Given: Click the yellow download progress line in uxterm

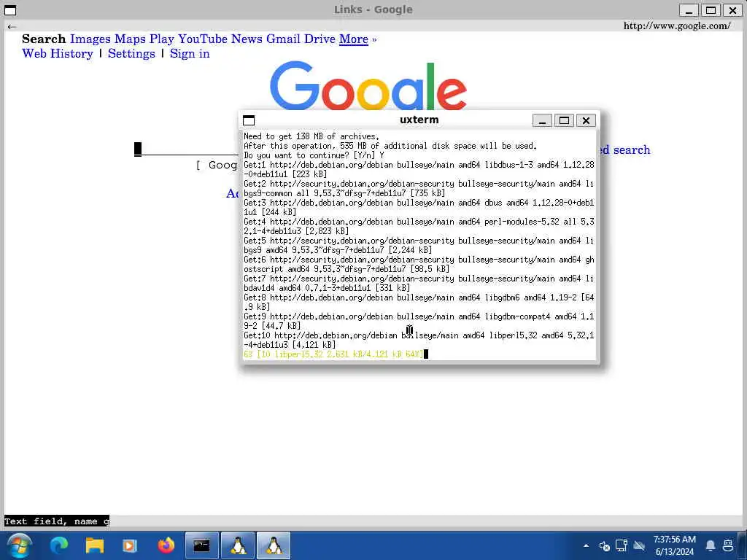Looking at the screenshot, I should (x=333, y=354).
